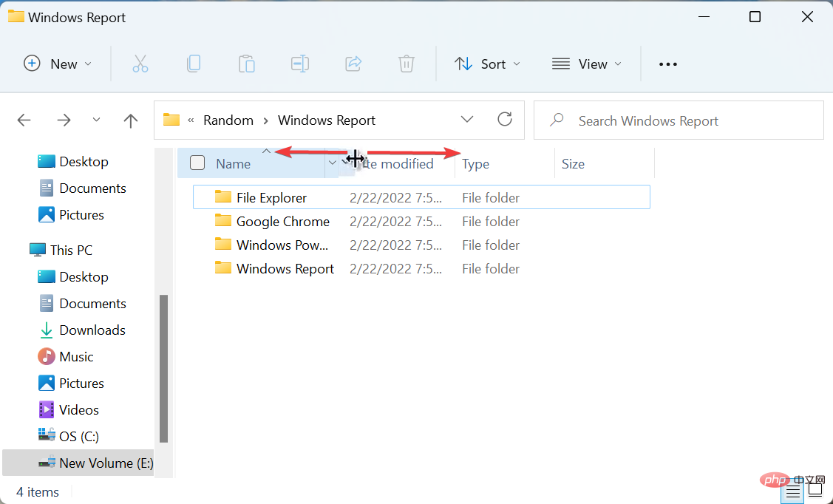Viewport: 833px width, 504px height.
Task: Click the Delete icon in the toolbar
Action: point(406,64)
